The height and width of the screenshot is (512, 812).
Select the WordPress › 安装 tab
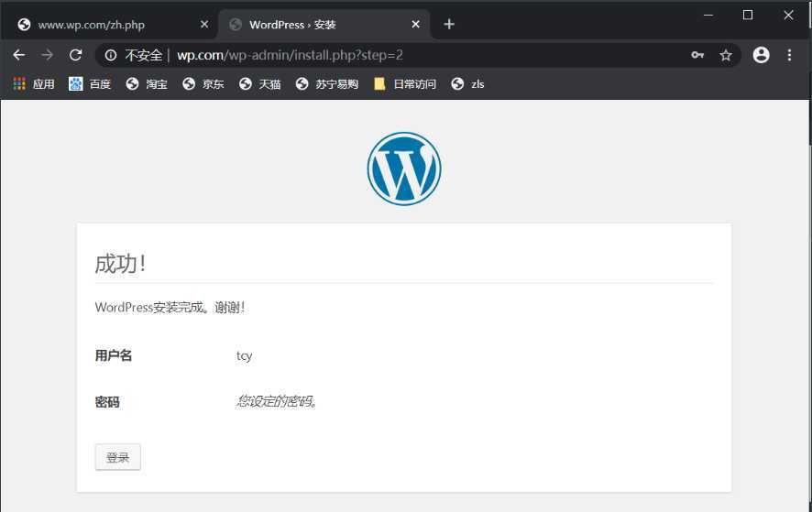(x=324, y=25)
